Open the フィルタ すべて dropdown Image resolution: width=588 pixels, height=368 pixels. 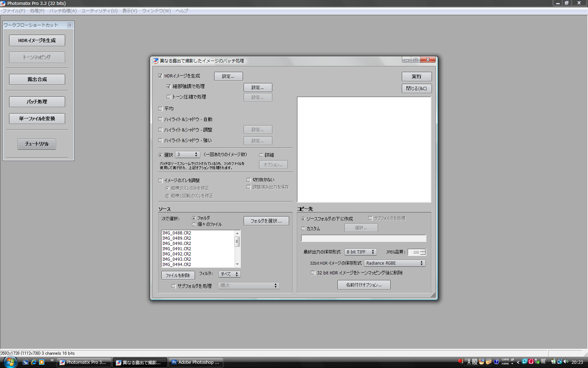tap(229, 274)
